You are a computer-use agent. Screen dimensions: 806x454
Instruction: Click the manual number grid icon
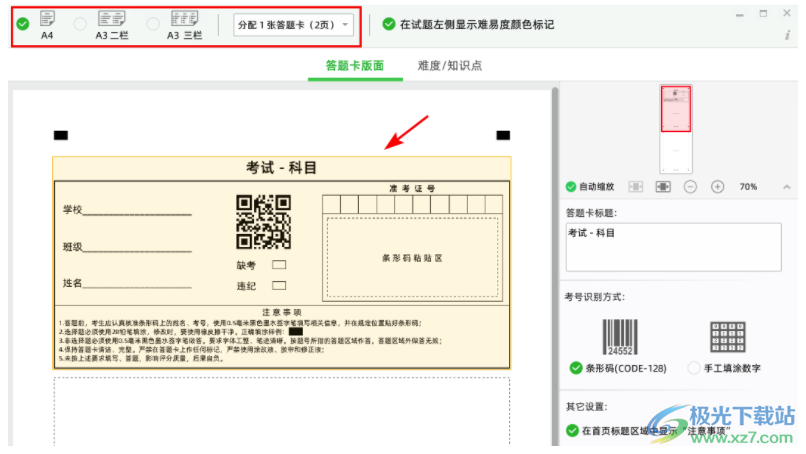tap(727, 337)
